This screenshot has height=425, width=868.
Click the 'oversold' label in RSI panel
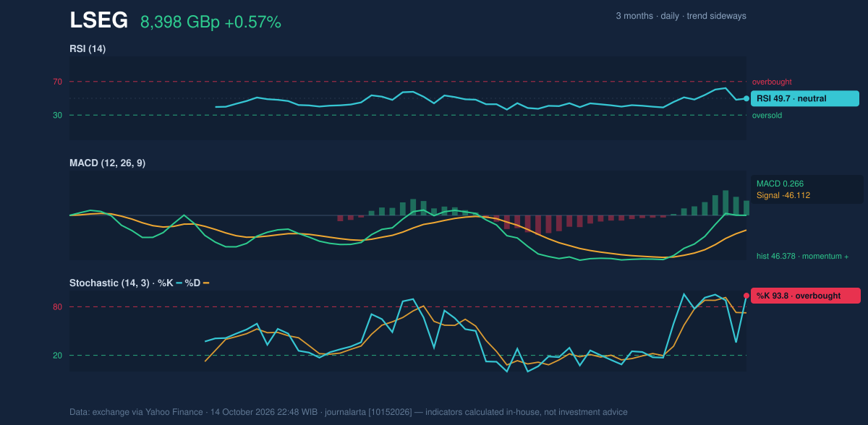pyautogui.click(x=767, y=116)
